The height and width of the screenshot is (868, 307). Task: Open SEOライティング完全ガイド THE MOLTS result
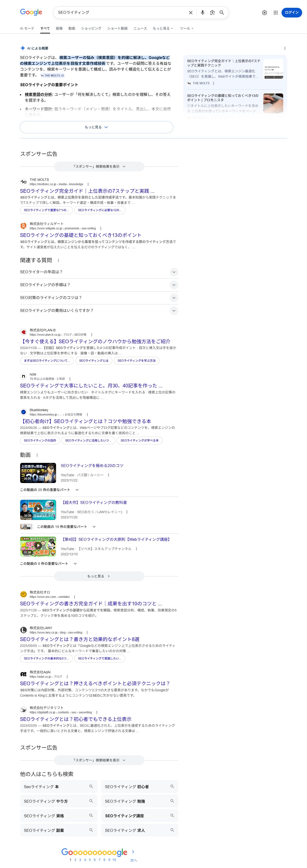[87, 191]
